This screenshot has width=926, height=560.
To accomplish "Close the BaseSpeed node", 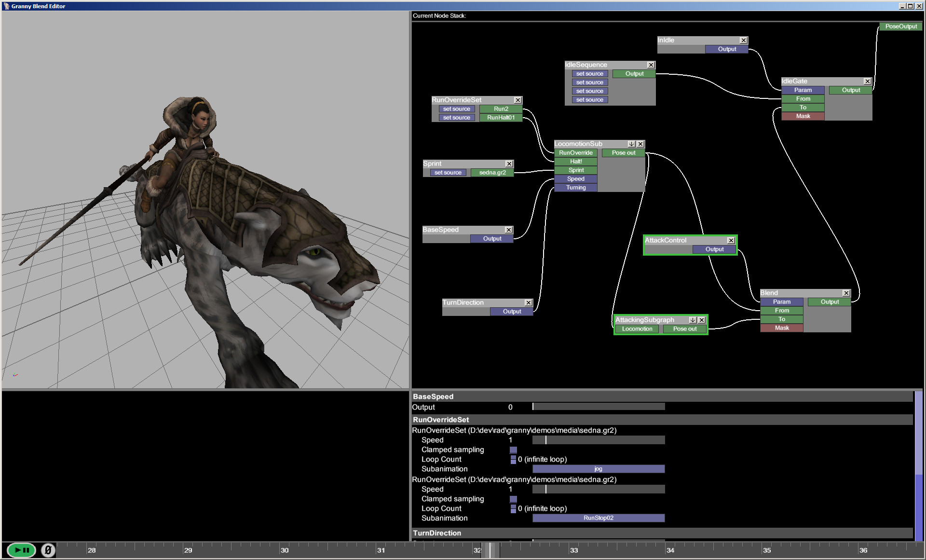I will [x=508, y=230].
